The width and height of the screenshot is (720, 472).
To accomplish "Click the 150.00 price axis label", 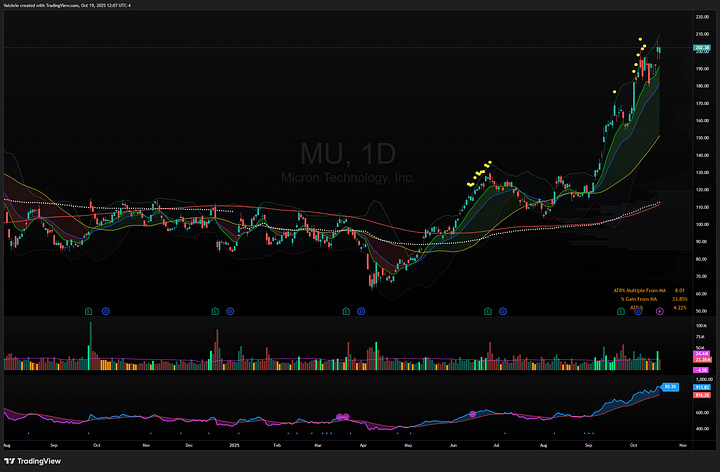I will tap(702, 138).
